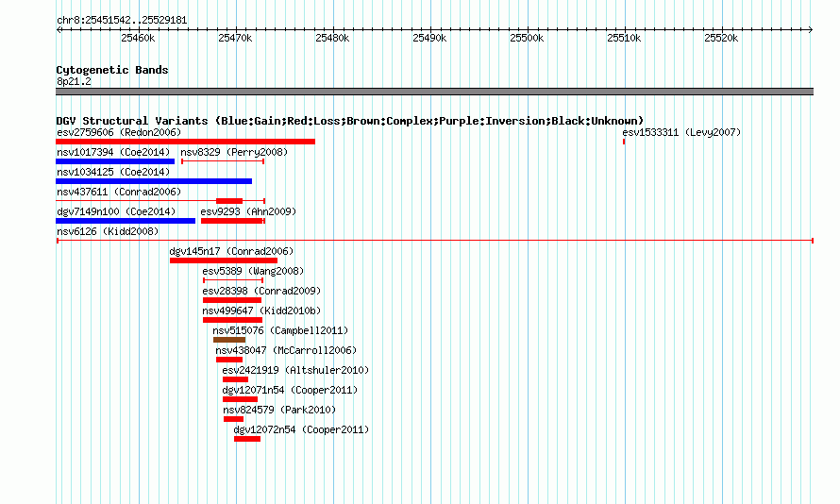The width and height of the screenshot is (840, 504).
Task: Click the 25500k ruler tick label
Action: pyautogui.click(x=528, y=38)
